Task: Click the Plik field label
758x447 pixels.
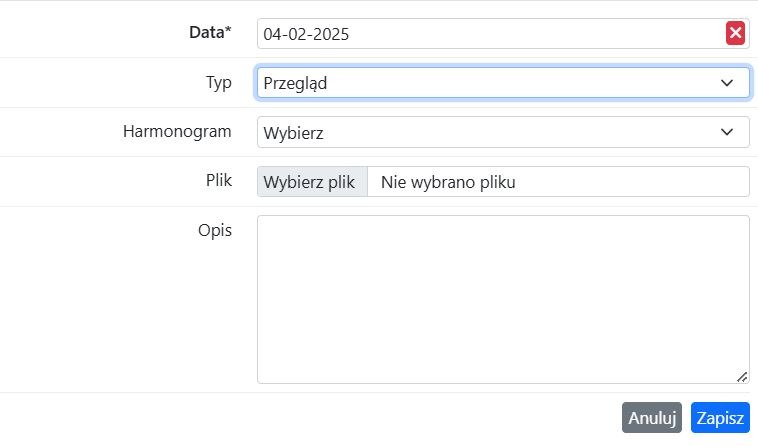Action: [x=219, y=180]
